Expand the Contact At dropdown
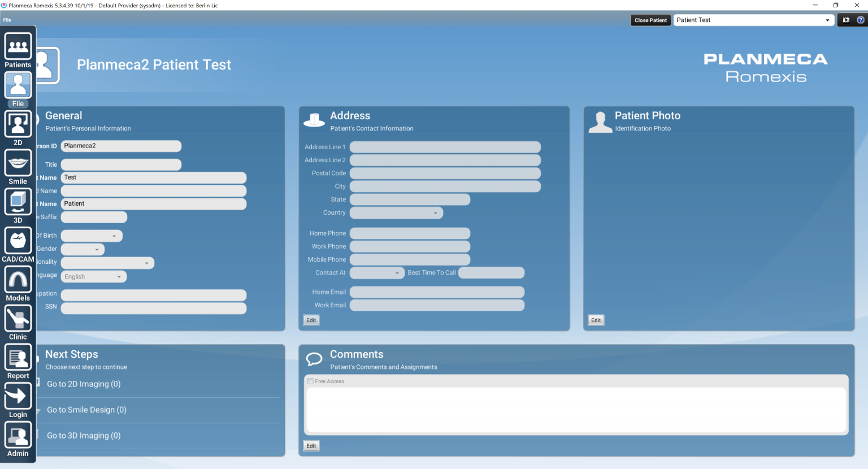 click(397, 273)
